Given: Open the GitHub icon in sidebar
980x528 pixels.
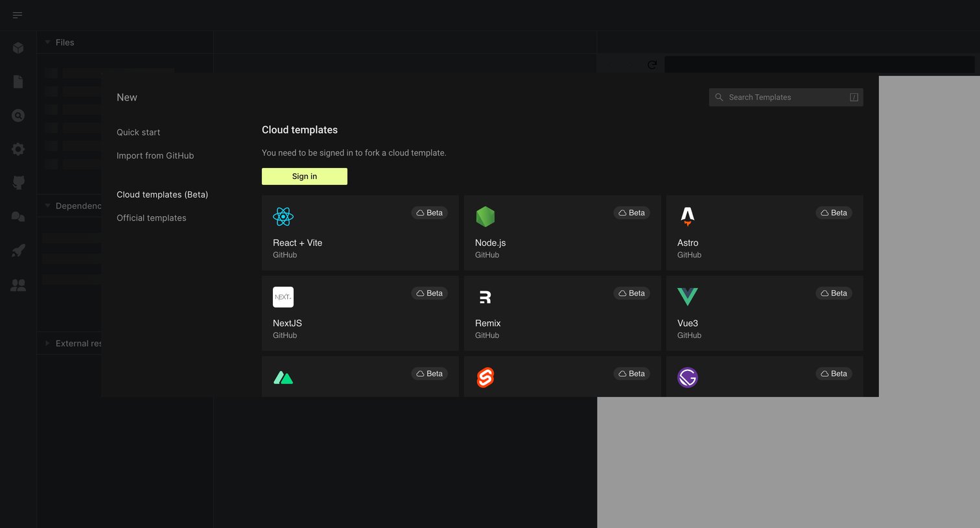Looking at the screenshot, I should pyautogui.click(x=18, y=183).
